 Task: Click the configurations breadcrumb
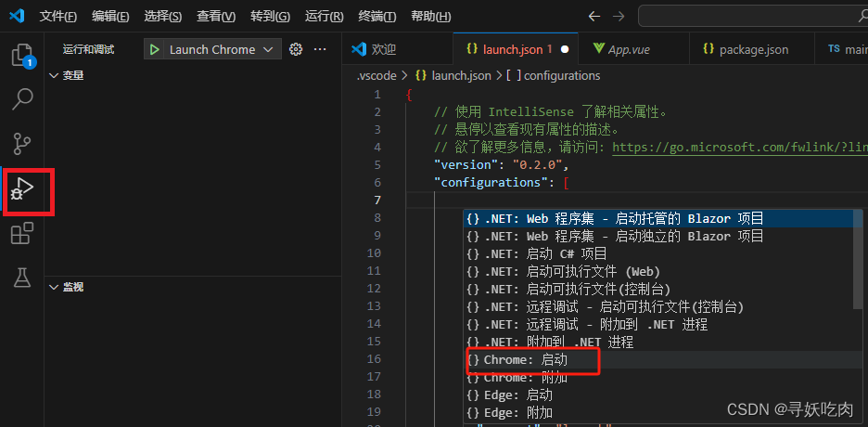click(554, 75)
